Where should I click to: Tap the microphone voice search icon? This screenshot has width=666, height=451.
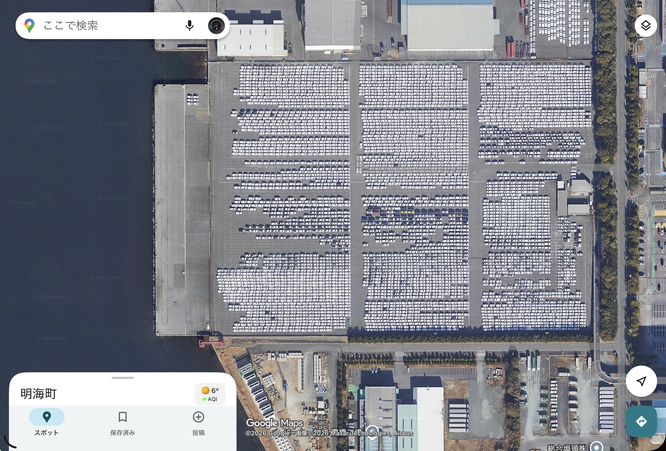click(189, 25)
